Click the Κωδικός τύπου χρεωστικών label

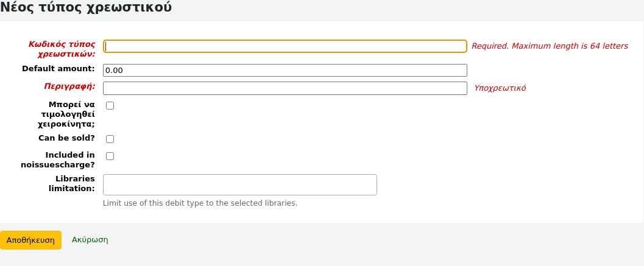click(x=62, y=49)
